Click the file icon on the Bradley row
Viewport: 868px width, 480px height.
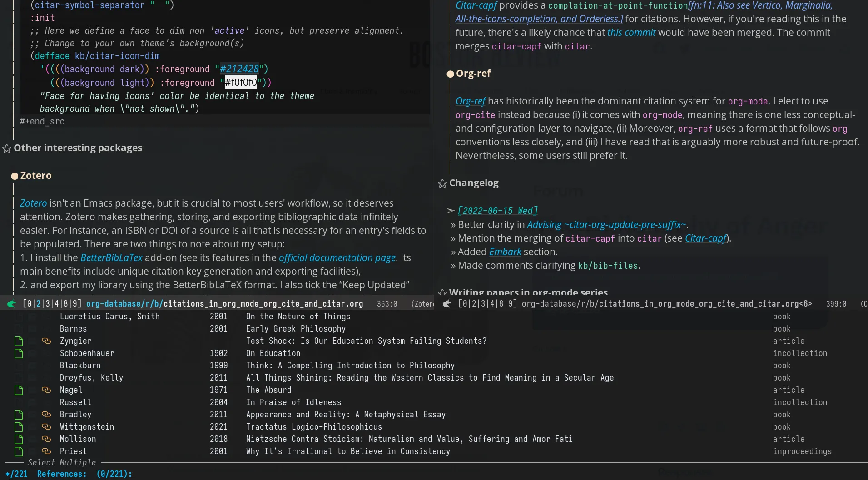click(19, 415)
